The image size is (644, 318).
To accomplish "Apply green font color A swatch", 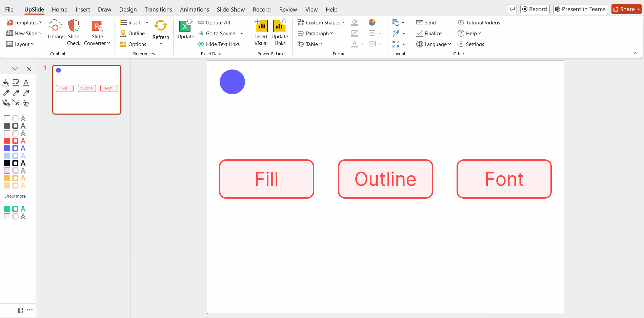I will point(23,209).
